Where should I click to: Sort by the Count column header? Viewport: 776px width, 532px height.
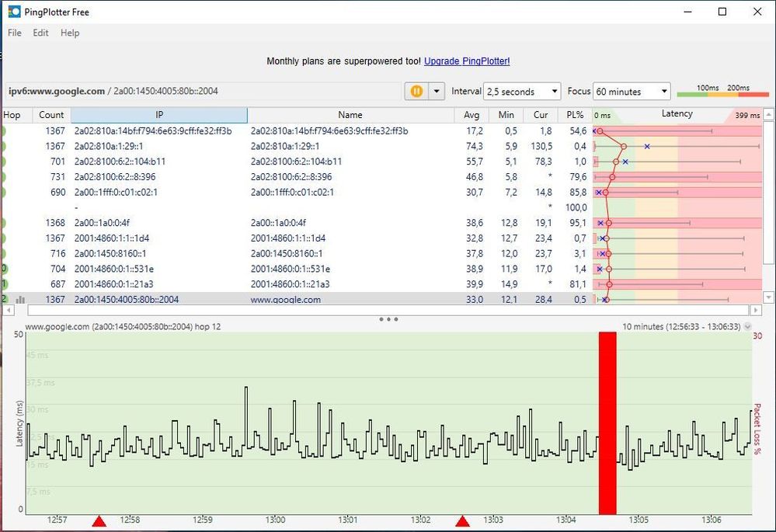coord(51,115)
